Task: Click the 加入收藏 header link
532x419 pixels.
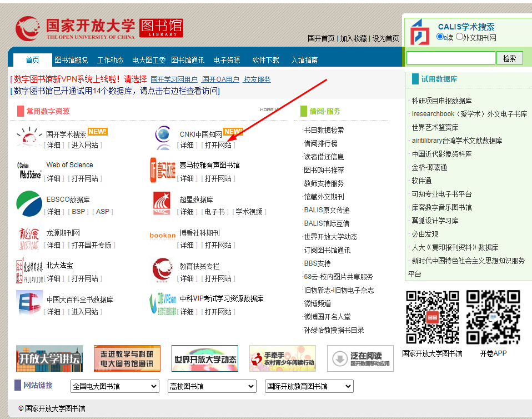Action: click(x=354, y=38)
